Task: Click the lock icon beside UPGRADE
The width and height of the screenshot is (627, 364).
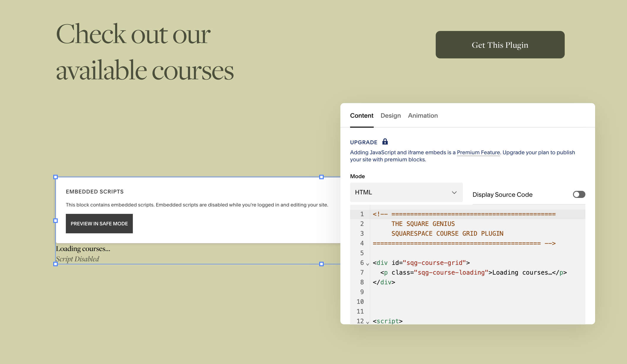Action: coord(385,142)
